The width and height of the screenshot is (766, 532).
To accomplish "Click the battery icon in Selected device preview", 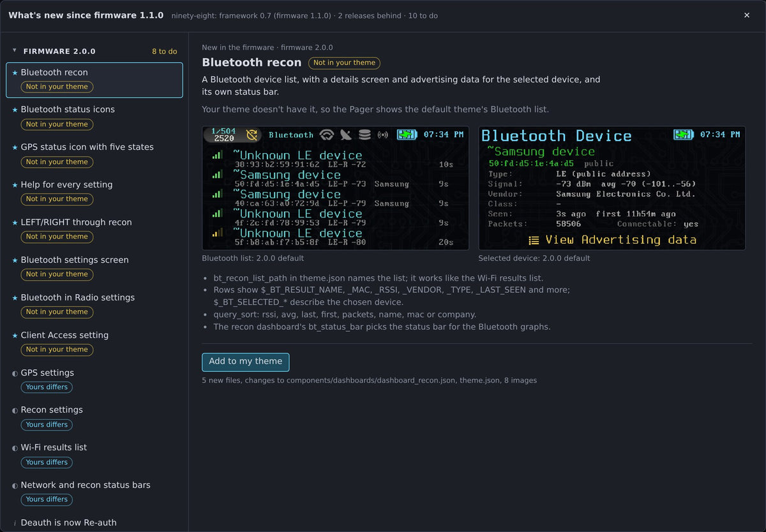I will (x=683, y=135).
